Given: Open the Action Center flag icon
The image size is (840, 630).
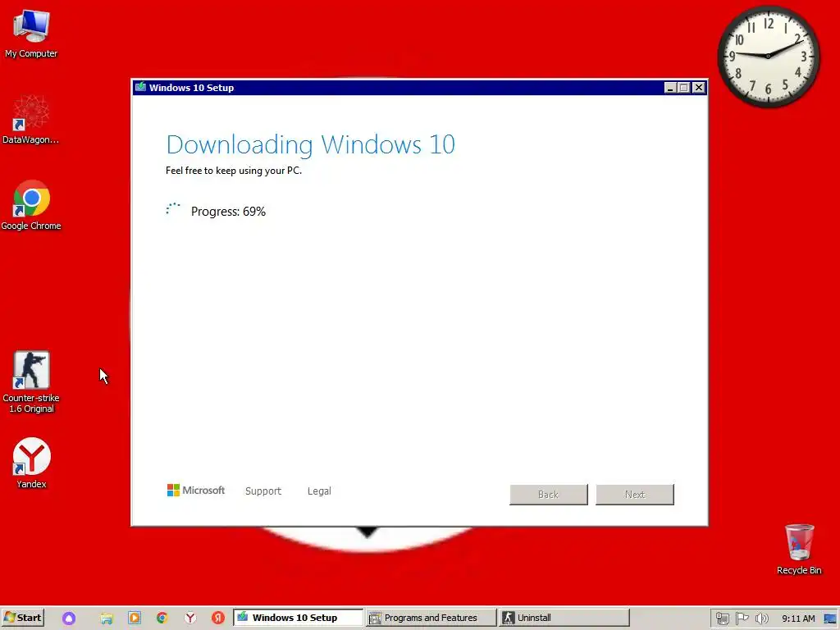Looking at the screenshot, I should click(742, 619).
